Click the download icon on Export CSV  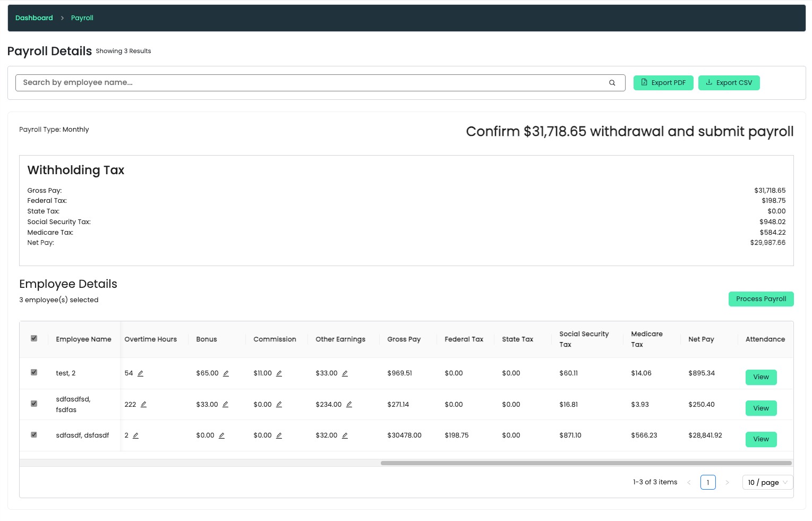coord(709,82)
